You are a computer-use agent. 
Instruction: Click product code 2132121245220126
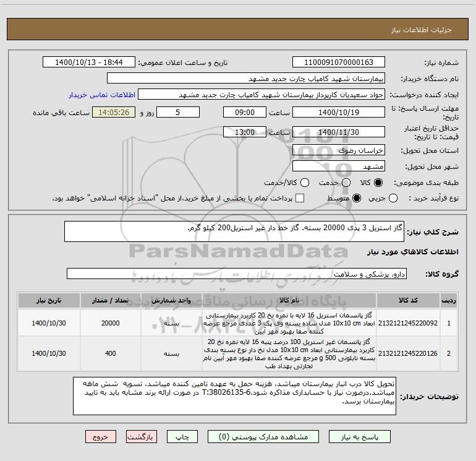(408, 353)
